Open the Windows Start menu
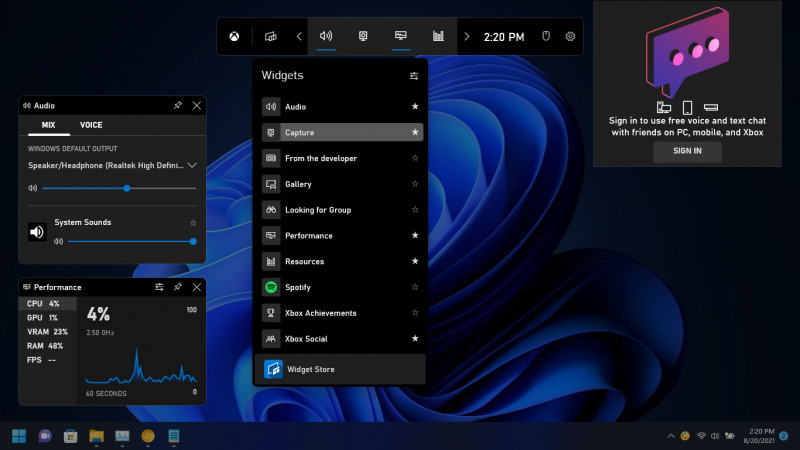The height and width of the screenshot is (450, 800). [x=19, y=436]
